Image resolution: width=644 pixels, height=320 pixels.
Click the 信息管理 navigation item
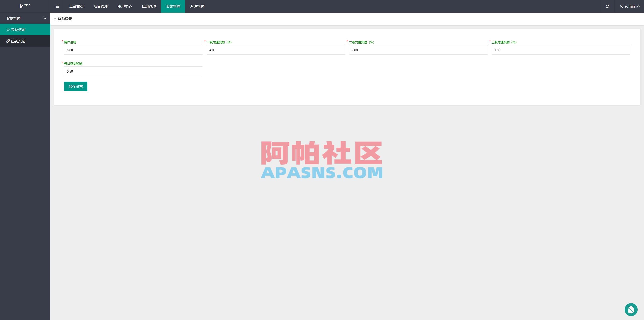[x=149, y=6]
